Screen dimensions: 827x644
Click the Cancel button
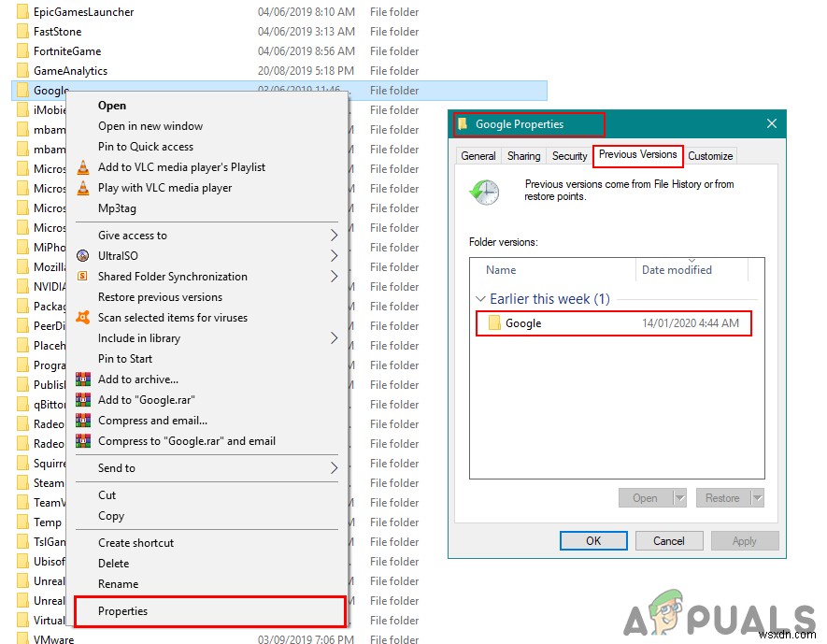669,540
